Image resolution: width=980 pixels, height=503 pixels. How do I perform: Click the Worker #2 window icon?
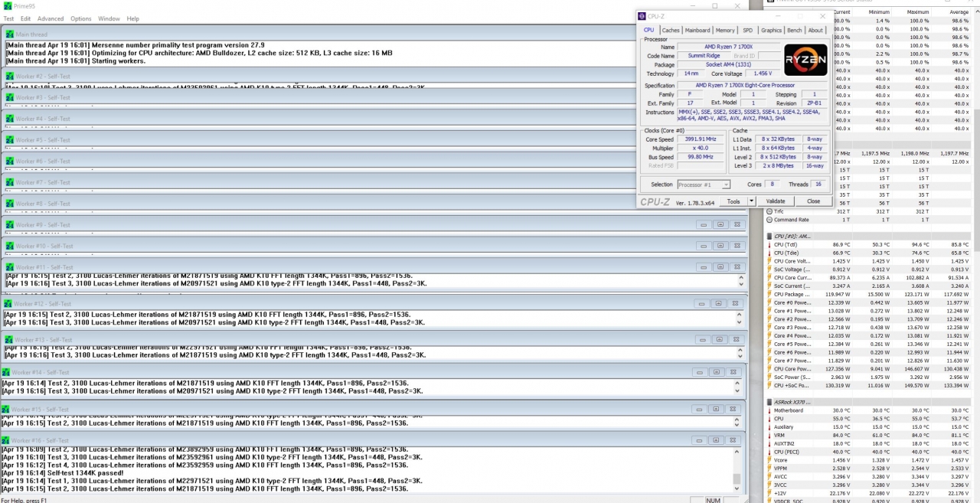[9, 77]
